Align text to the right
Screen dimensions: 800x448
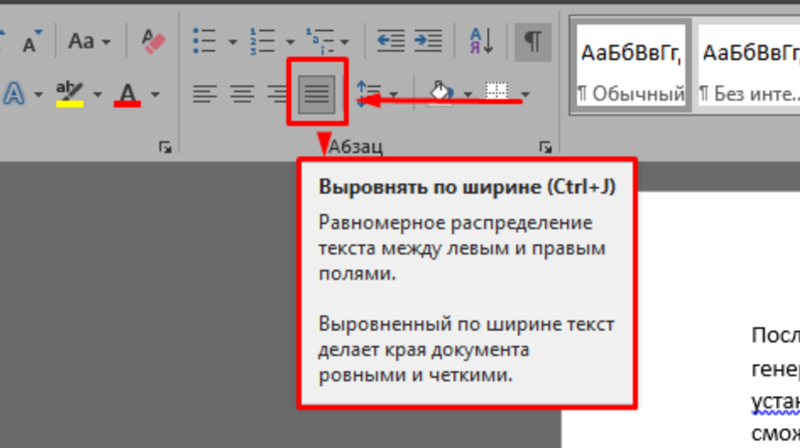coord(276,94)
